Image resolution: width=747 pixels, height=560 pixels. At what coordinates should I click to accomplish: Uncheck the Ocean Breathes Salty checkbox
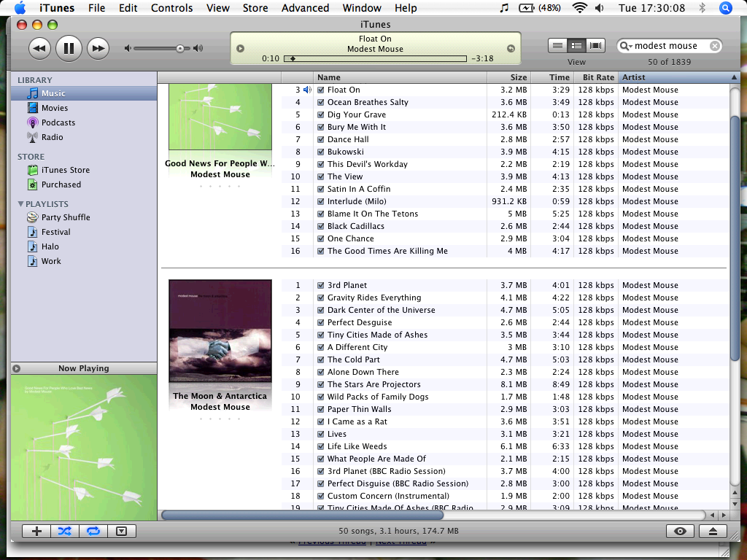click(321, 102)
